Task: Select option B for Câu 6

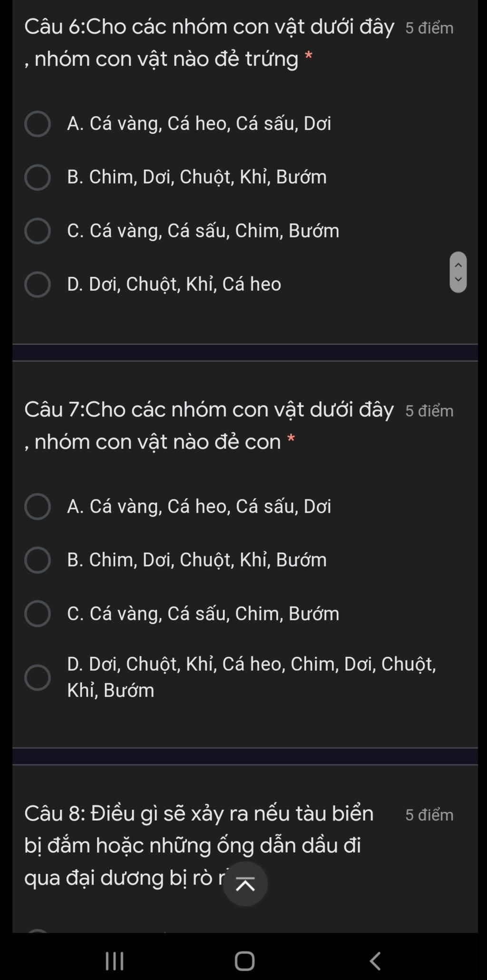Action: click(x=38, y=178)
